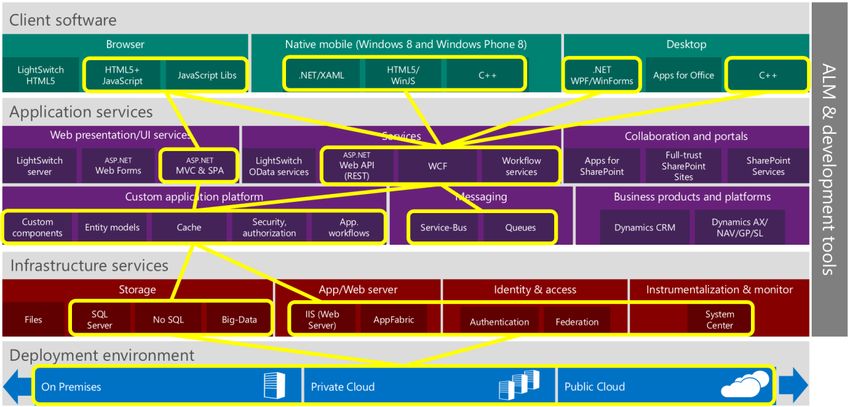Select the On Premises label
Image resolution: width=850 pixels, height=407 pixels.
pos(71,387)
